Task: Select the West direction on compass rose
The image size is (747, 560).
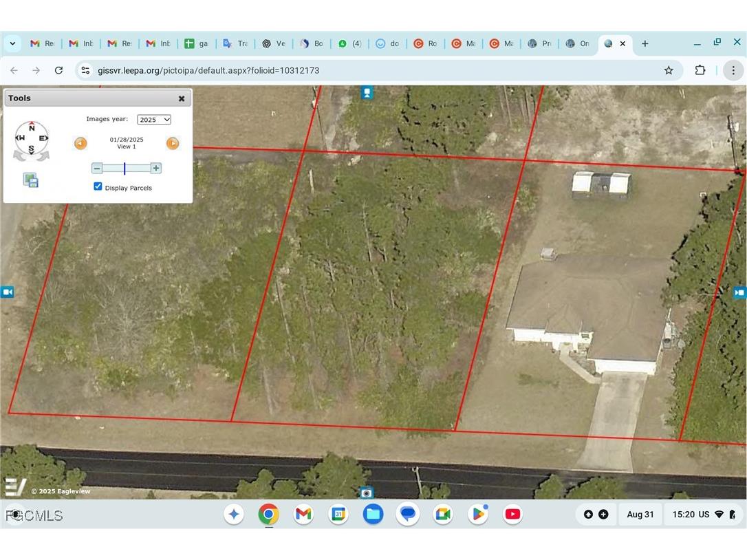Action: (21, 138)
